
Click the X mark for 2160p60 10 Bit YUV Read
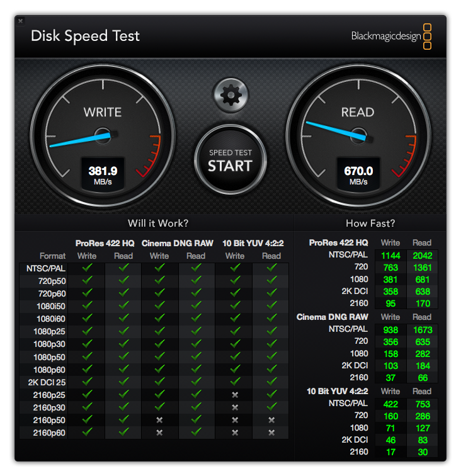pos(271,433)
